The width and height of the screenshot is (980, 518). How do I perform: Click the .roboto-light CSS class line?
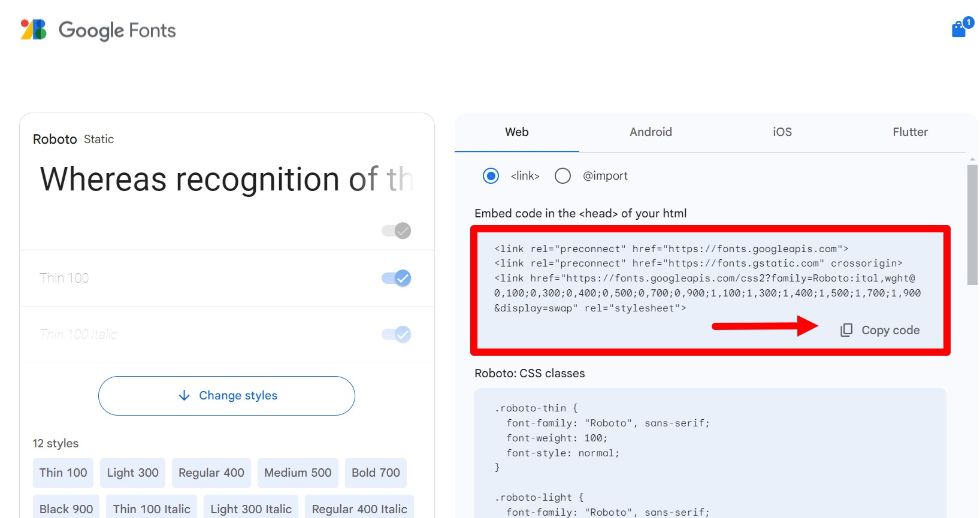(539, 498)
